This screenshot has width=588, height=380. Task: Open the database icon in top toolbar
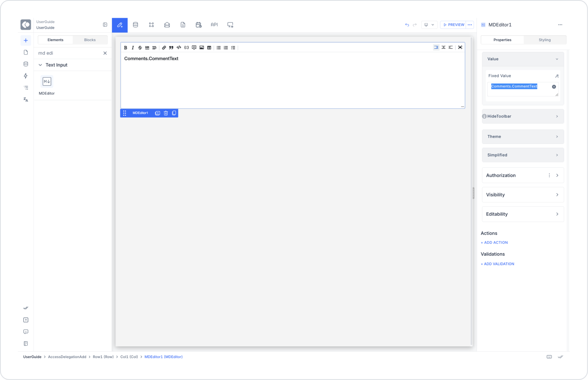(x=136, y=25)
